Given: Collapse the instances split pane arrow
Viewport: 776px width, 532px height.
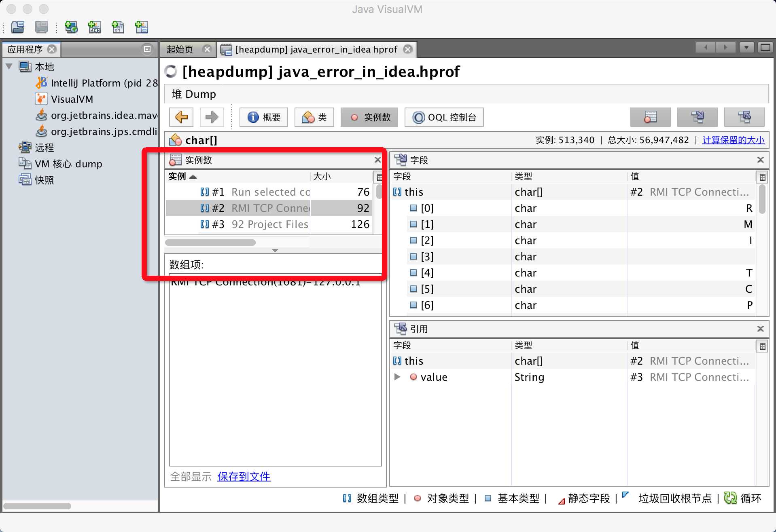Looking at the screenshot, I should click(x=275, y=251).
